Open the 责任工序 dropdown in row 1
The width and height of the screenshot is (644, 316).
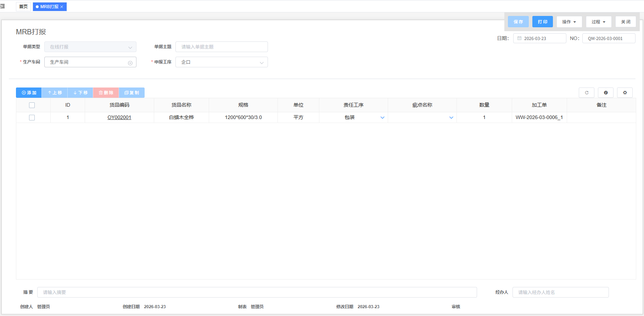pyautogui.click(x=382, y=118)
